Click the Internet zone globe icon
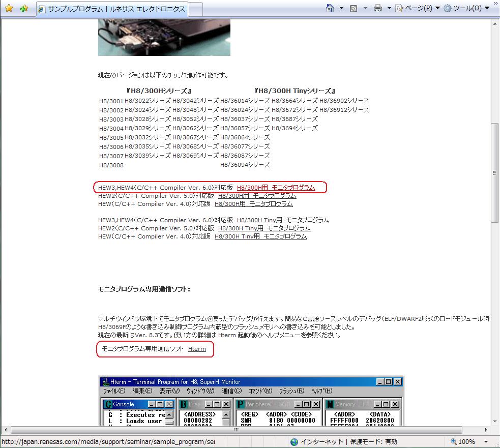500x448 pixels. click(294, 442)
